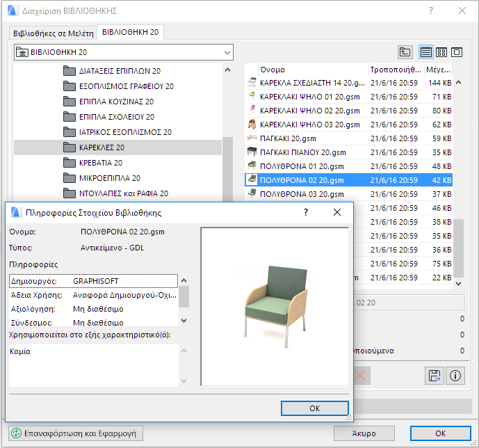Image resolution: width=479 pixels, height=448 pixels.
Task: Click ΠΟΛΥΘΡΟΝΑ 03 20.gsm file name
Action: [302, 194]
